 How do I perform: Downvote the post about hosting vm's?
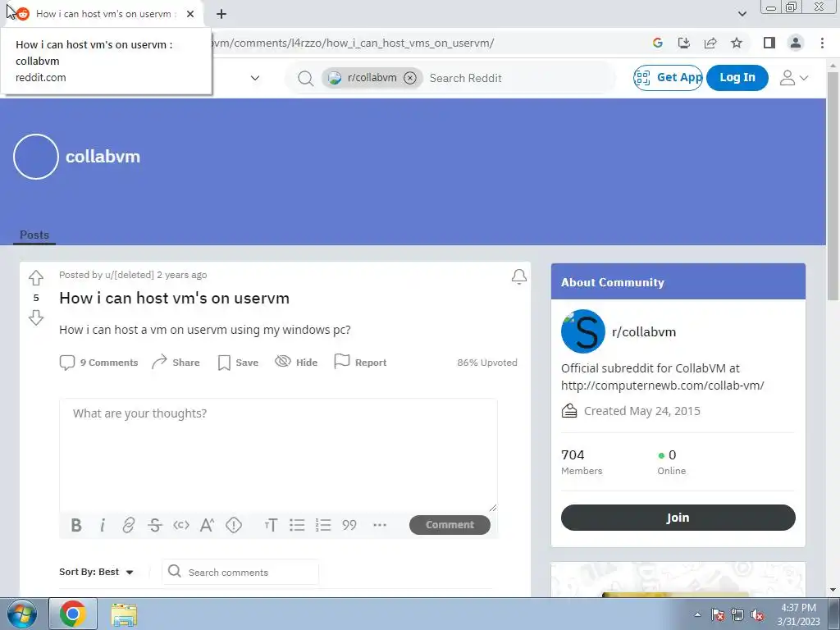pos(36,317)
